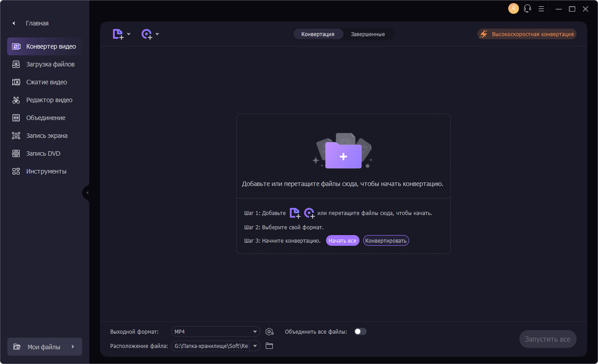
Task: Click the Запустить все button
Action: pyautogui.click(x=548, y=339)
